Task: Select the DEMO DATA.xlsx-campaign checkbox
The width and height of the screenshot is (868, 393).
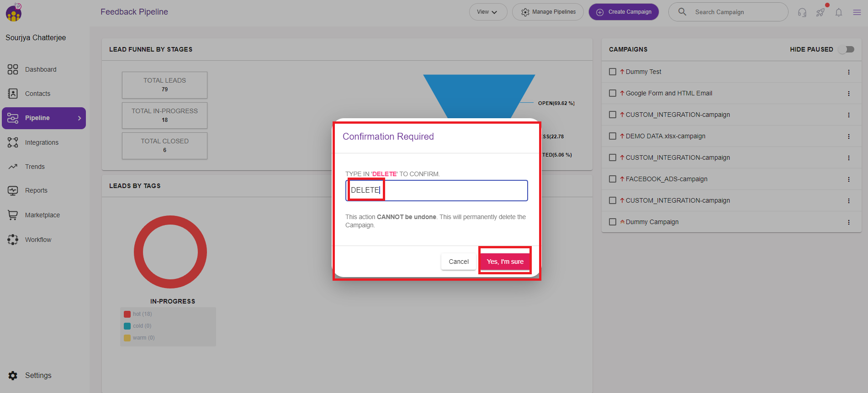Action: click(613, 136)
